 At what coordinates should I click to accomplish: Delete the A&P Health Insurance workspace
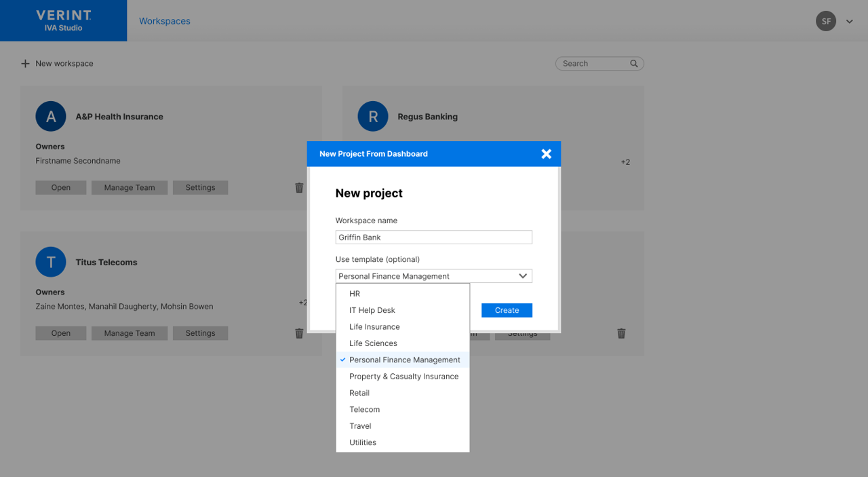click(299, 188)
